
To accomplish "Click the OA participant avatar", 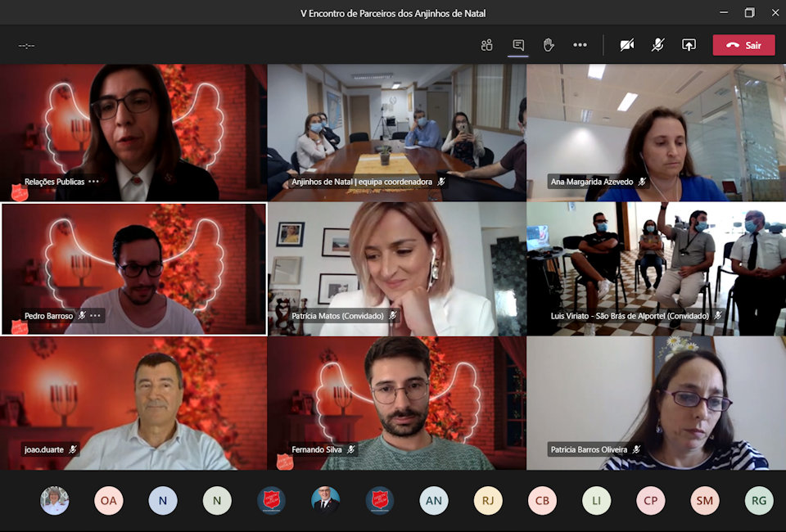I will pos(108,500).
